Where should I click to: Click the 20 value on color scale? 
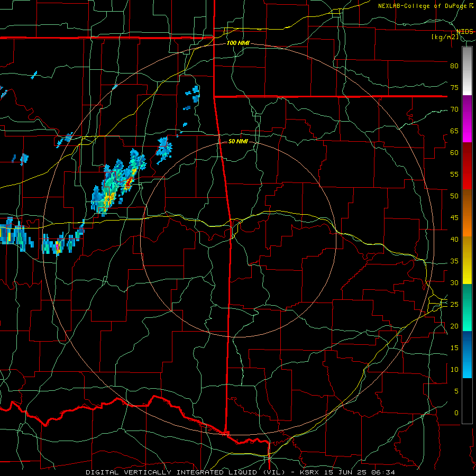454,326
